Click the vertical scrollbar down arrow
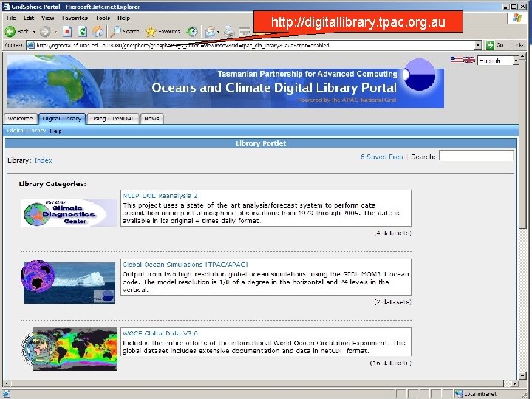This screenshot has width=532, height=399. click(x=522, y=375)
